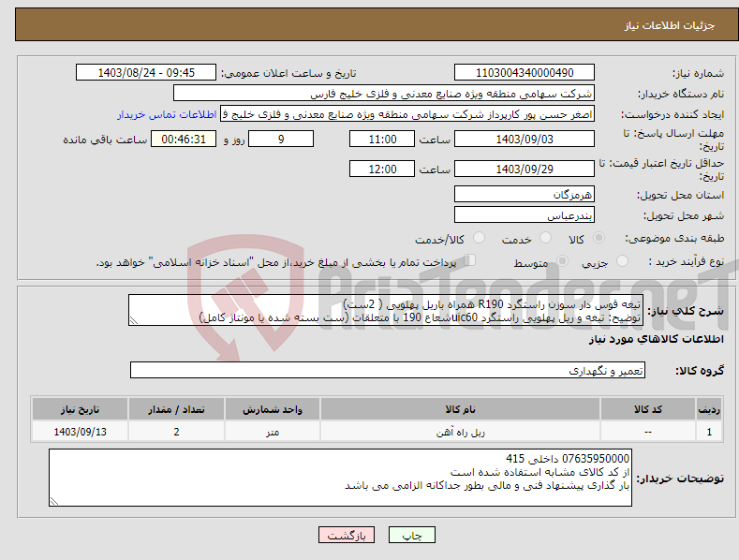The width and height of the screenshot is (739, 560).
Task: Select the کالا radio button
Action: tap(599, 238)
